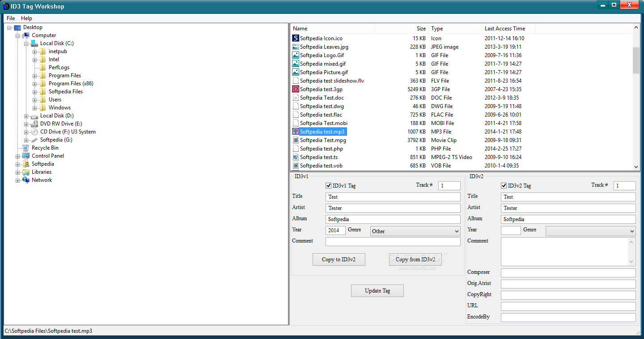The height and width of the screenshot is (339, 644).
Task: Click the Libraries icon in tree
Action: coord(26,172)
